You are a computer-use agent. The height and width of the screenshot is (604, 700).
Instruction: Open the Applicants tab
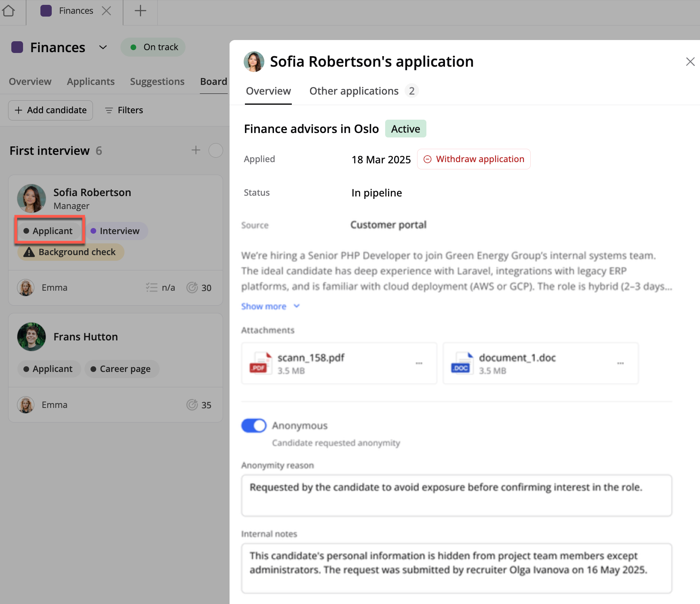click(x=91, y=82)
